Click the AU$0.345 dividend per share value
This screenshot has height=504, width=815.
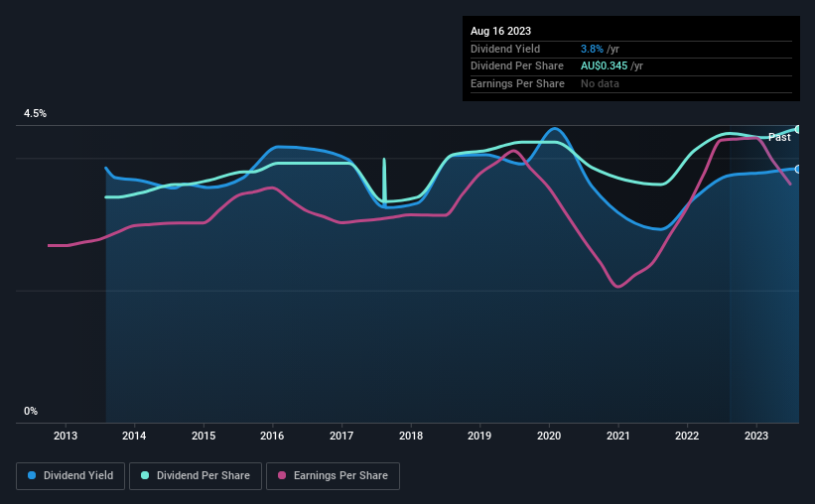click(604, 66)
